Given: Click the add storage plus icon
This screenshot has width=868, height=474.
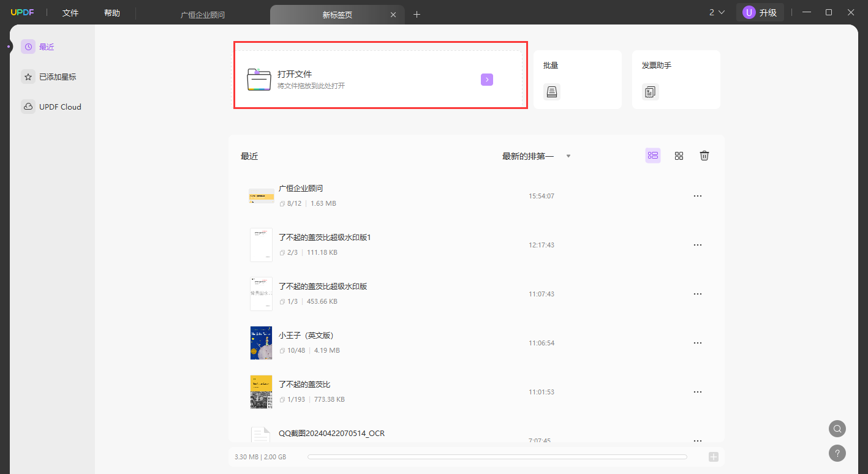Looking at the screenshot, I should 713,457.
